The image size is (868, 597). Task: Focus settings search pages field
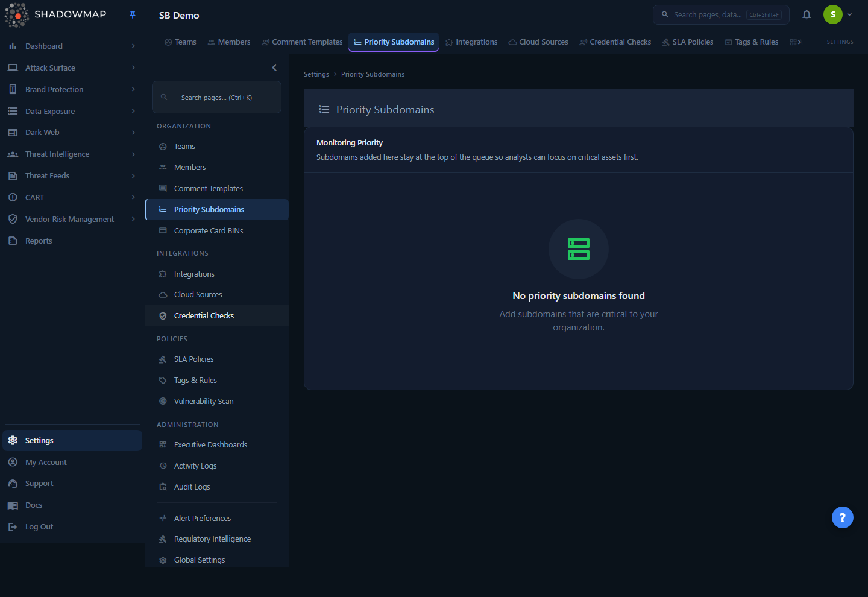(216, 97)
